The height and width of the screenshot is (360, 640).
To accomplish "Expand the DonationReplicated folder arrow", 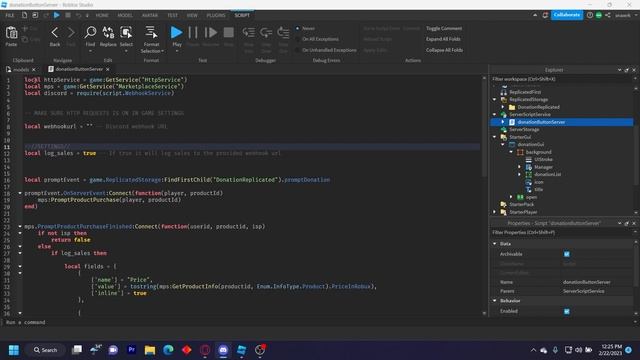I will tap(503, 107).
